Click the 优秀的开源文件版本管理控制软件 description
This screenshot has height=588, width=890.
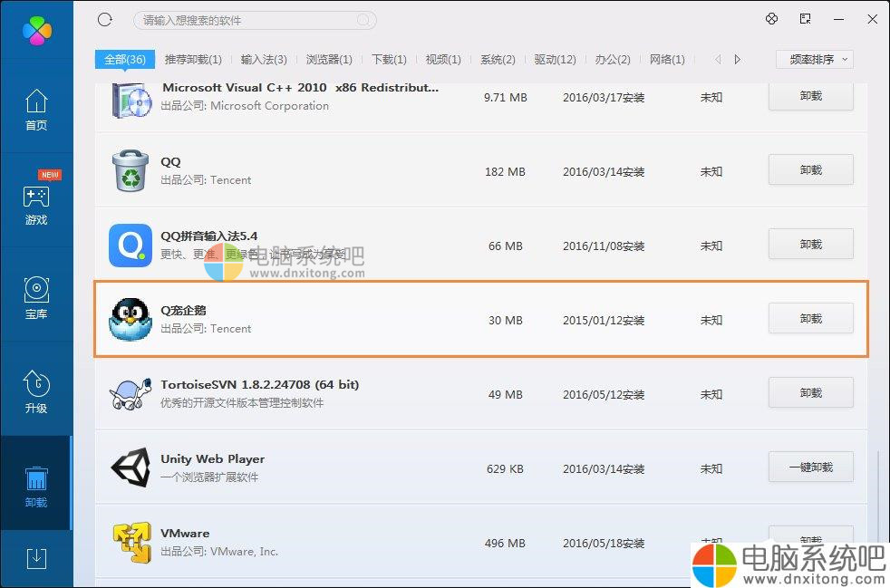242,402
